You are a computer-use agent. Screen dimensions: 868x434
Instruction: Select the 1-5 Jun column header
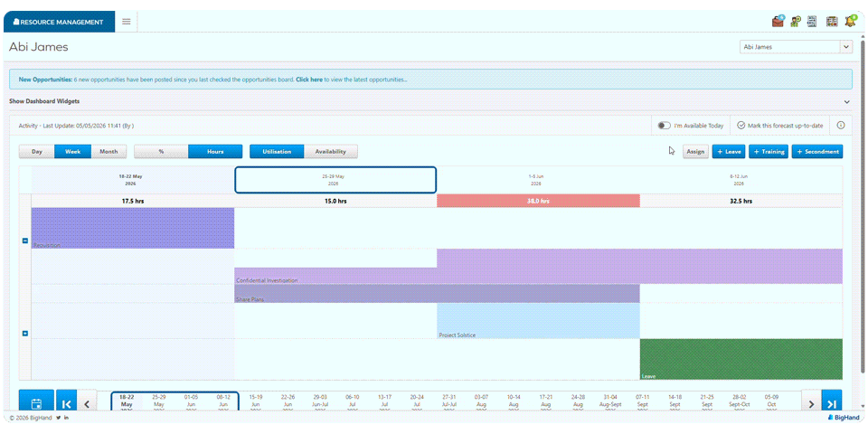click(536, 179)
